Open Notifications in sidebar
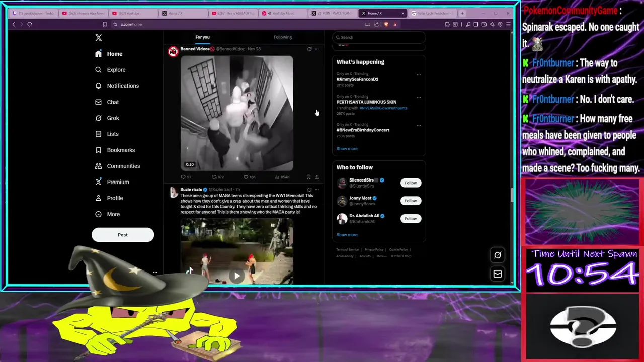Screen dimensions: 644x362 pyautogui.click(x=117, y=86)
